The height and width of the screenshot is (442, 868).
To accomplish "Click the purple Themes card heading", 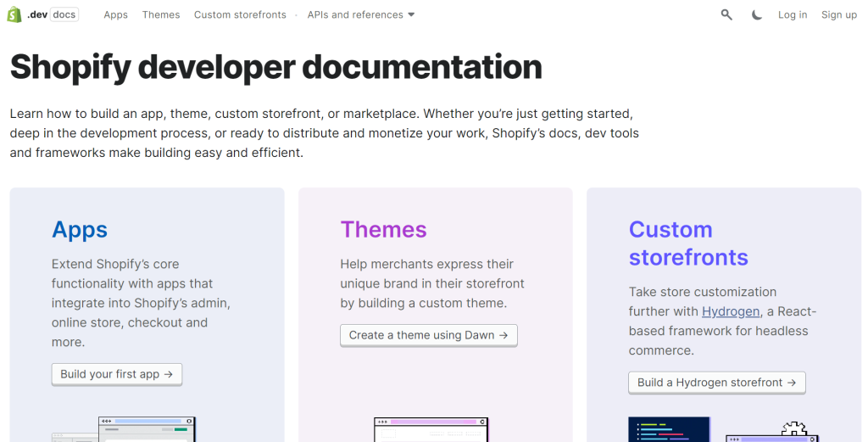I will pos(383,230).
